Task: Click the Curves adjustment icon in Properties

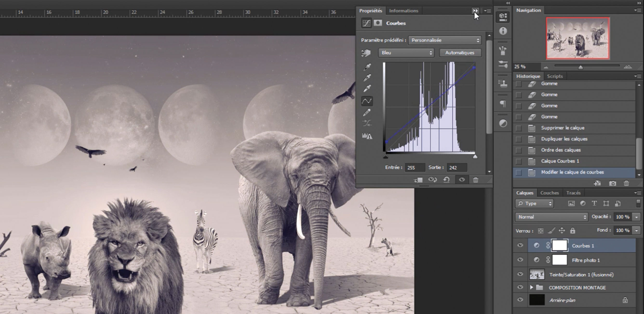Action: click(366, 23)
